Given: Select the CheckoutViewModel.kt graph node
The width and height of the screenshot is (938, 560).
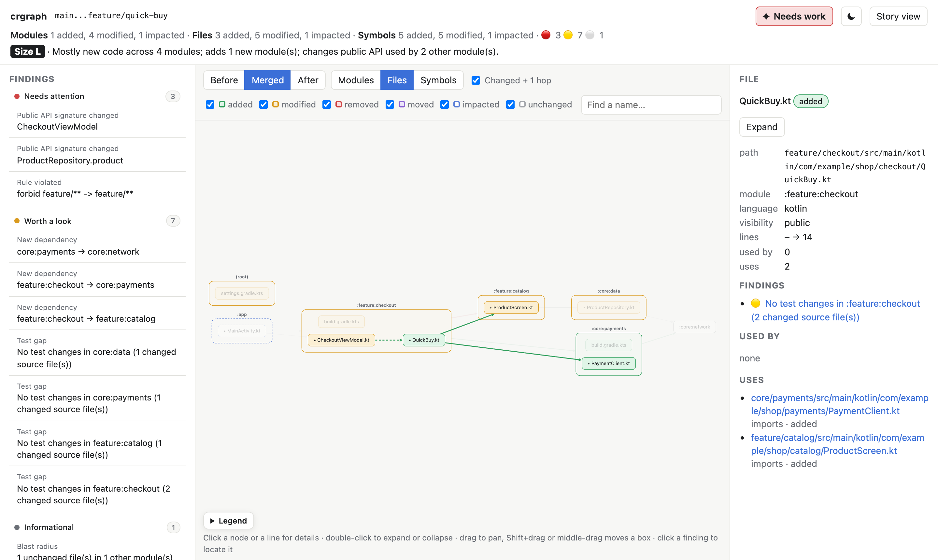Looking at the screenshot, I should point(342,340).
